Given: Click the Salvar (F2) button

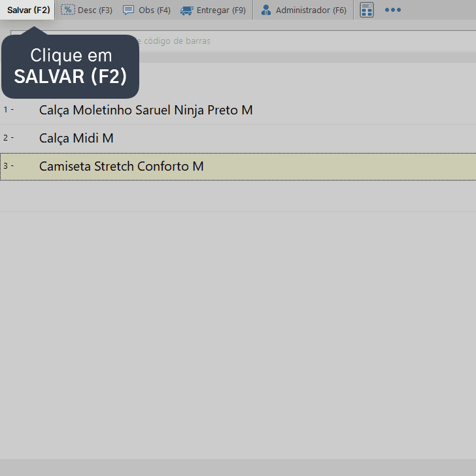Looking at the screenshot, I should [27, 10].
